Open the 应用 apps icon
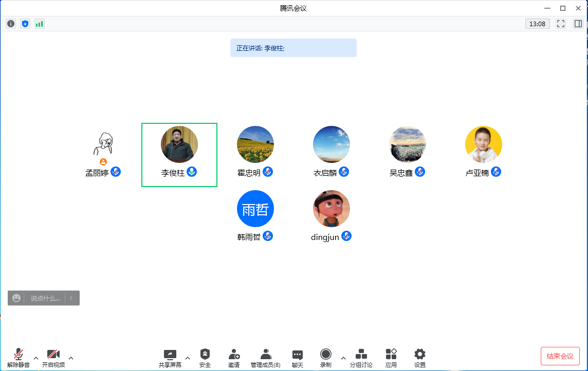Screen dimensions: 588x371 [x=391, y=357]
